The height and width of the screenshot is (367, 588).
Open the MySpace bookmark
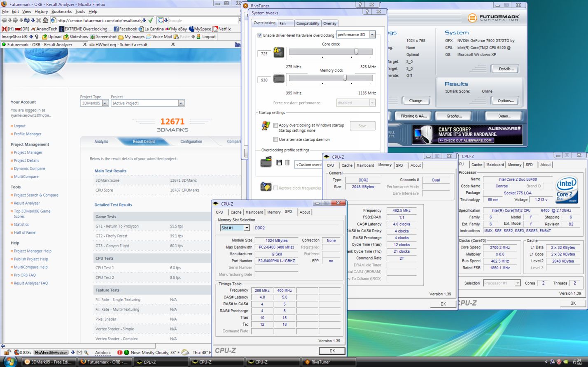200,29
